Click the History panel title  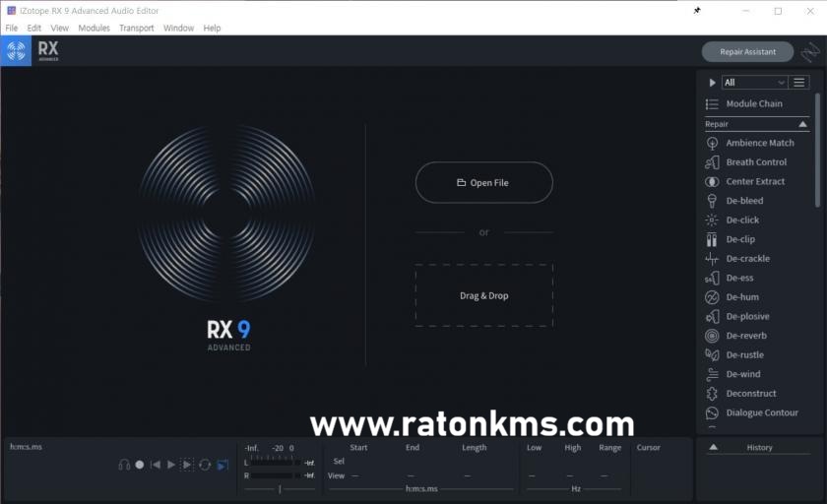(759, 447)
